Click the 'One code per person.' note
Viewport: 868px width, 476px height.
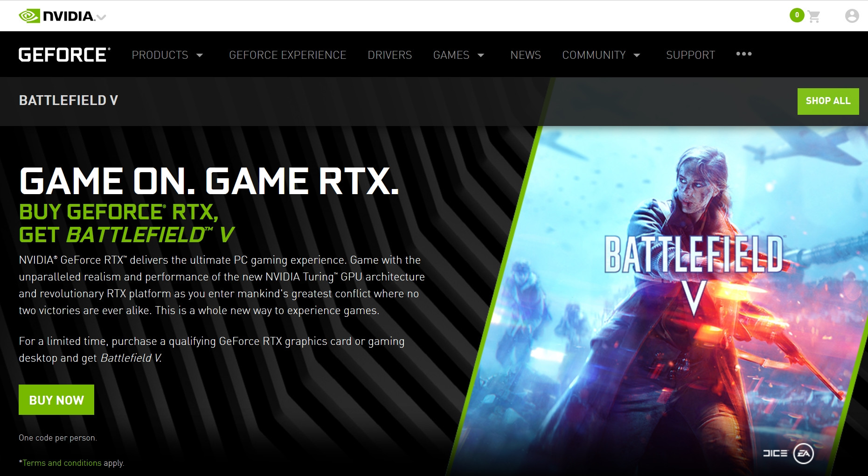[58, 438]
